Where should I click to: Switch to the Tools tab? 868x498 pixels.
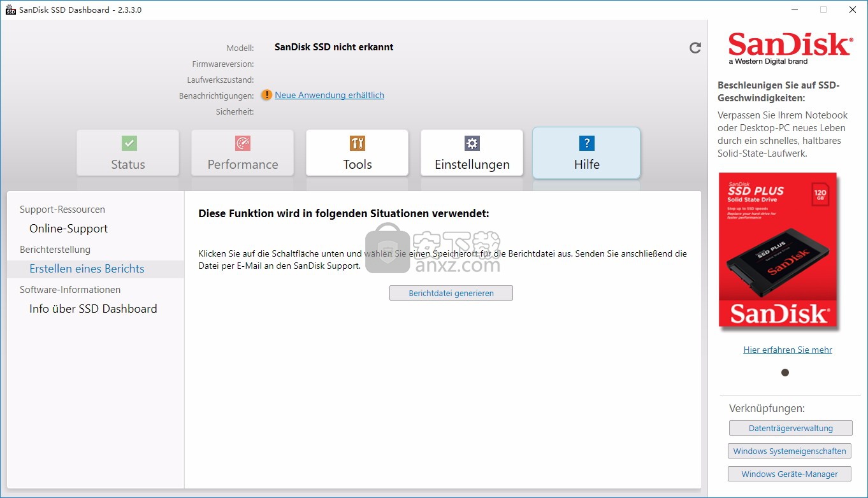point(358,153)
